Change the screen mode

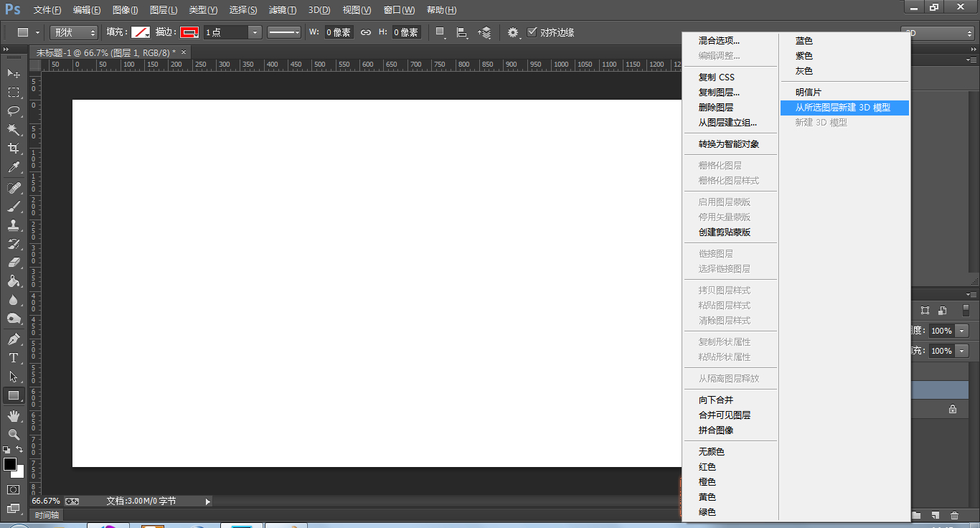pyautogui.click(x=14, y=509)
